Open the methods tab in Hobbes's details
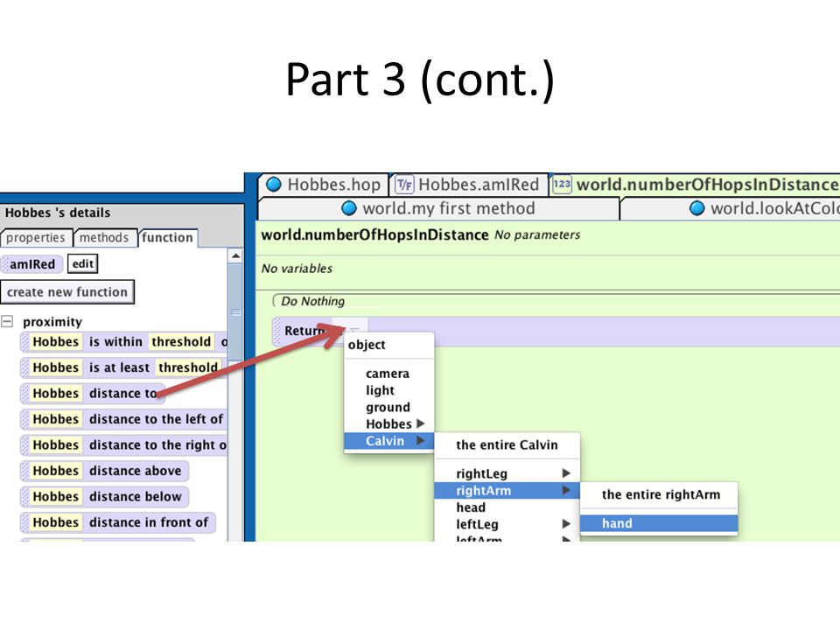 (x=104, y=237)
